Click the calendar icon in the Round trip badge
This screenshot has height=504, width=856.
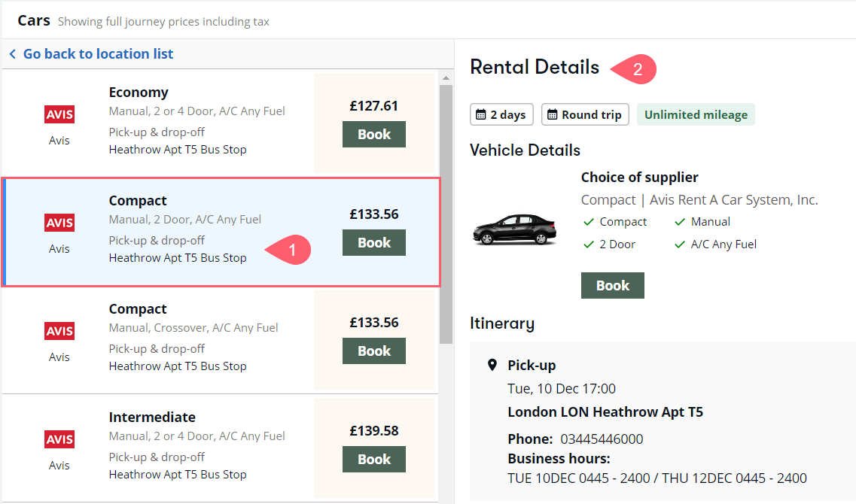tap(553, 114)
